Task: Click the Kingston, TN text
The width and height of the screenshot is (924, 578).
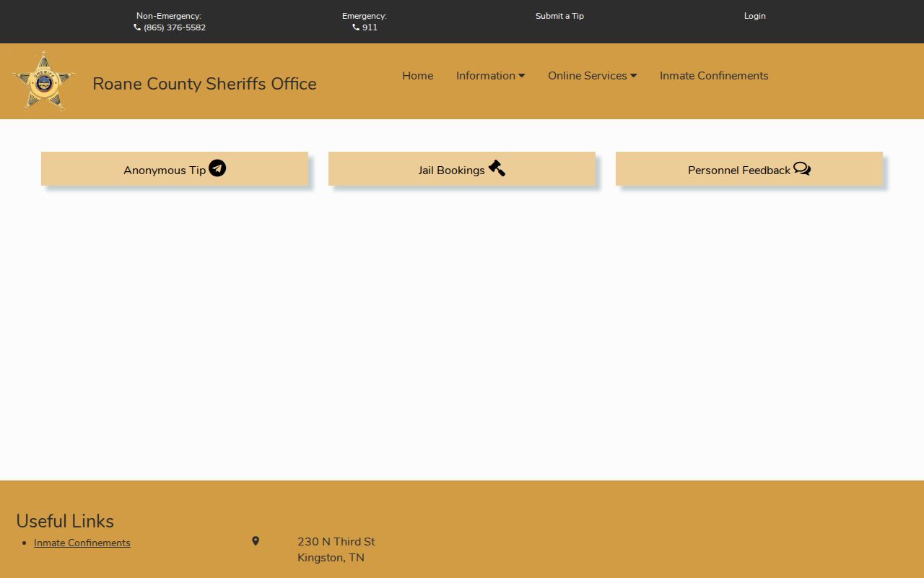Action: [331, 558]
